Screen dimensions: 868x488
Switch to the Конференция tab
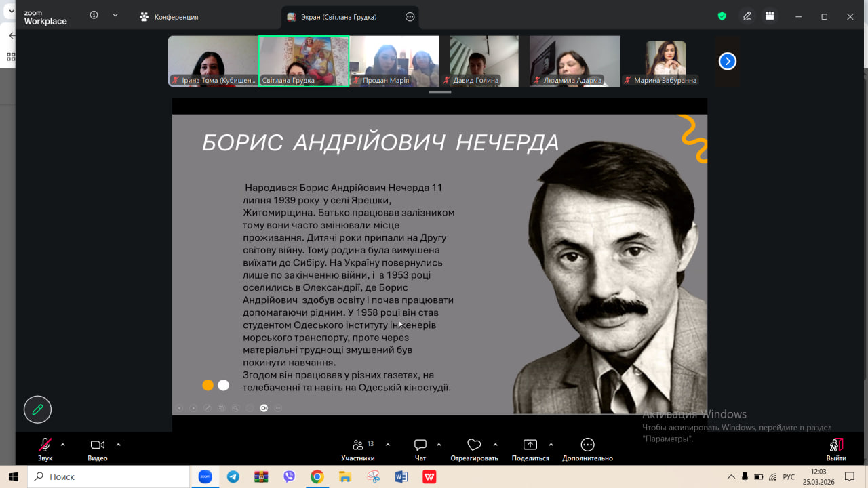170,17
